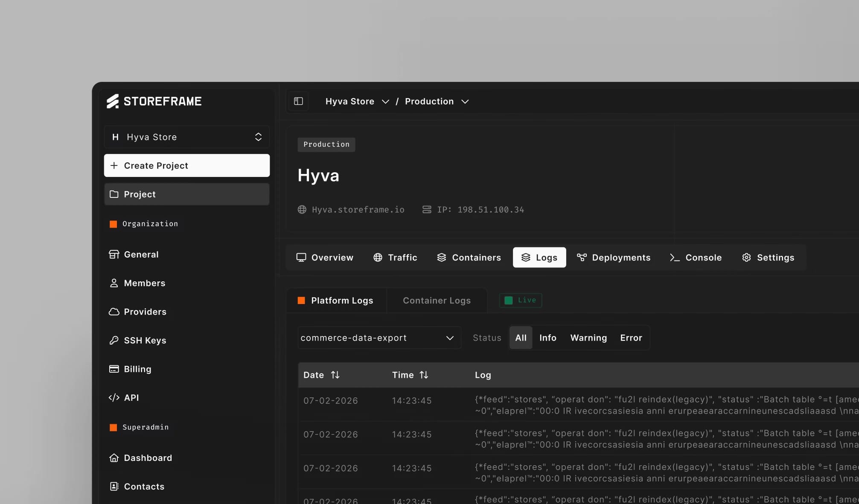The height and width of the screenshot is (504, 859).
Task: Click the Production environment tag
Action: click(x=326, y=145)
